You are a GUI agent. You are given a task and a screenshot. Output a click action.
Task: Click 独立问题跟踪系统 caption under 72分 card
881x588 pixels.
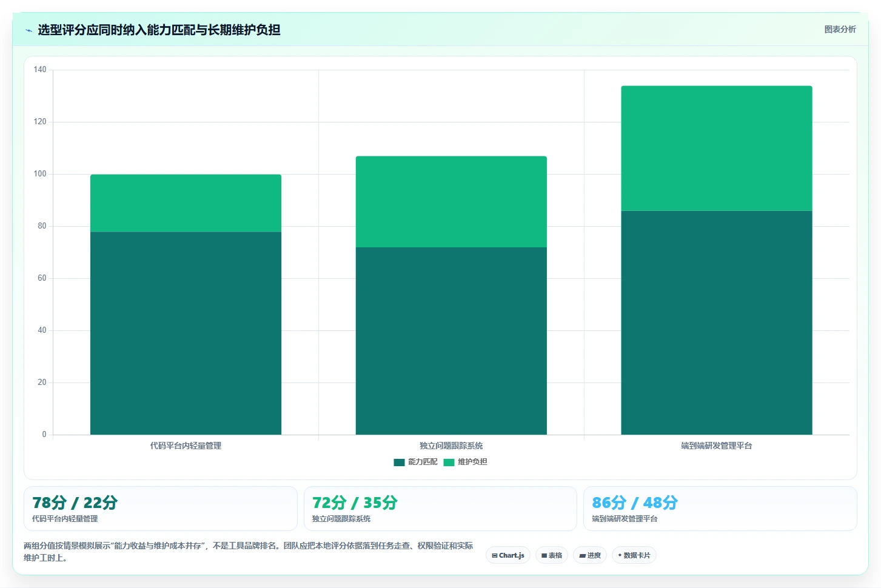[x=341, y=519]
